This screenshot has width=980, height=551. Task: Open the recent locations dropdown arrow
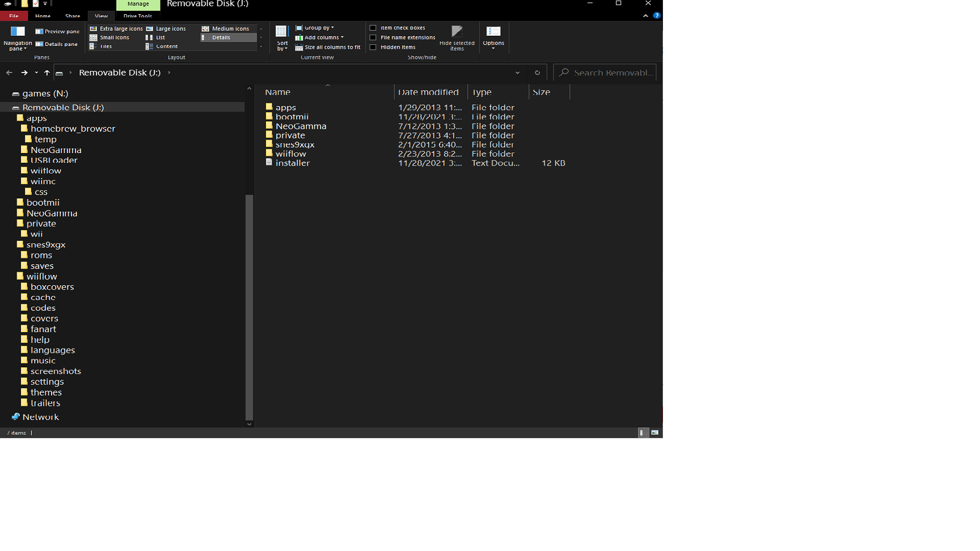(36, 73)
